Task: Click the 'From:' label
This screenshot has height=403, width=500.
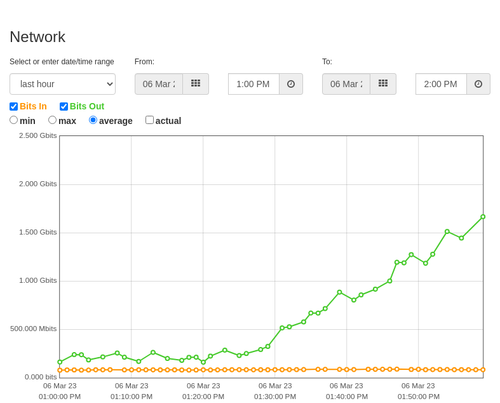Action: (144, 62)
